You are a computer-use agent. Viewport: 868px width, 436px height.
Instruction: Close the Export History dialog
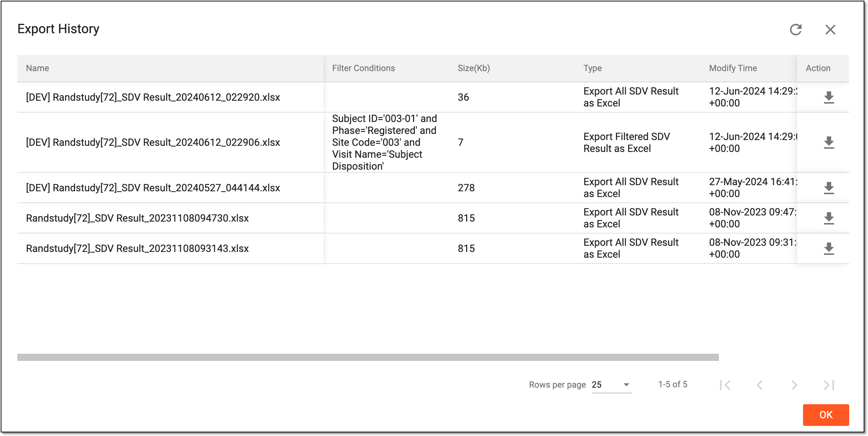click(830, 30)
